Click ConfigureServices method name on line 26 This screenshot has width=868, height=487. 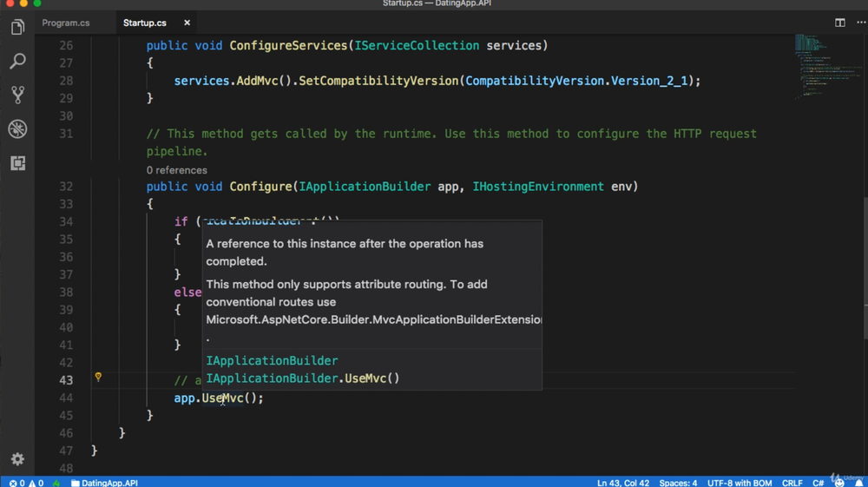(x=288, y=45)
